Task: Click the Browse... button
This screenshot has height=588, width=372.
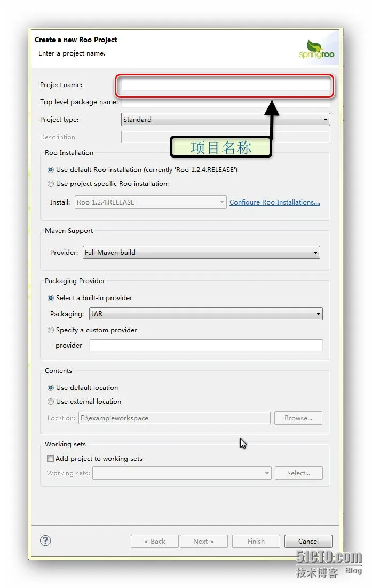Action: [x=298, y=418]
